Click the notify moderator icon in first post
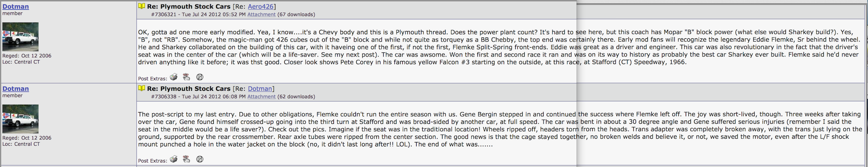This screenshot has height=167, width=868. coord(200,77)
